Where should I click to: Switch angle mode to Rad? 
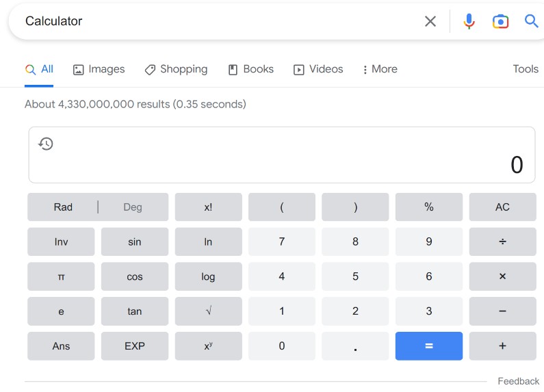(x=63, y=207)
